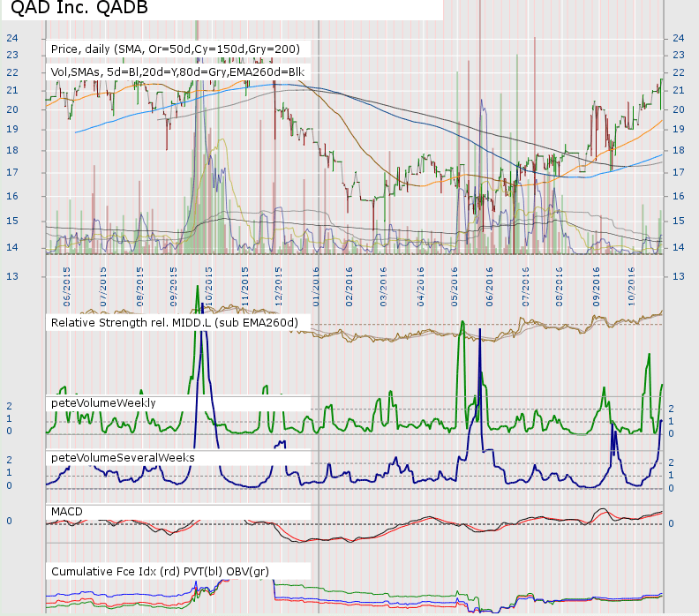Click the MACD zero label on left axis

point(9,521)
